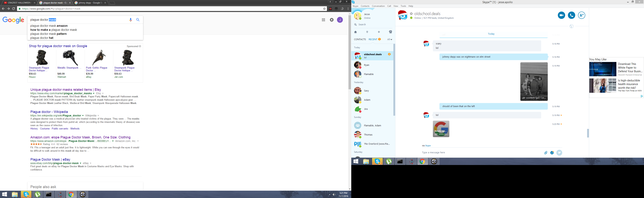Click the Chrome forward arrow
Image resolution: width=644 pixels, height=198 pixels.
tap(8, 9)
